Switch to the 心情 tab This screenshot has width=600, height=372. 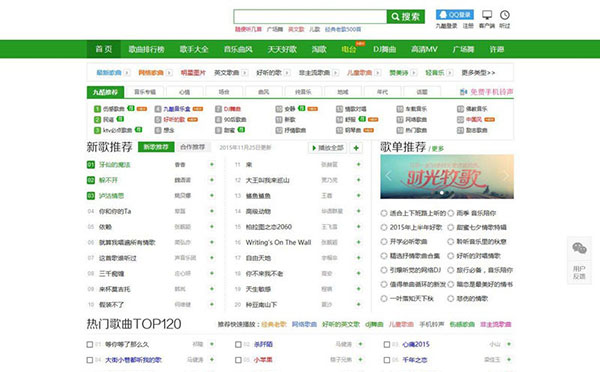pos(184,92)
